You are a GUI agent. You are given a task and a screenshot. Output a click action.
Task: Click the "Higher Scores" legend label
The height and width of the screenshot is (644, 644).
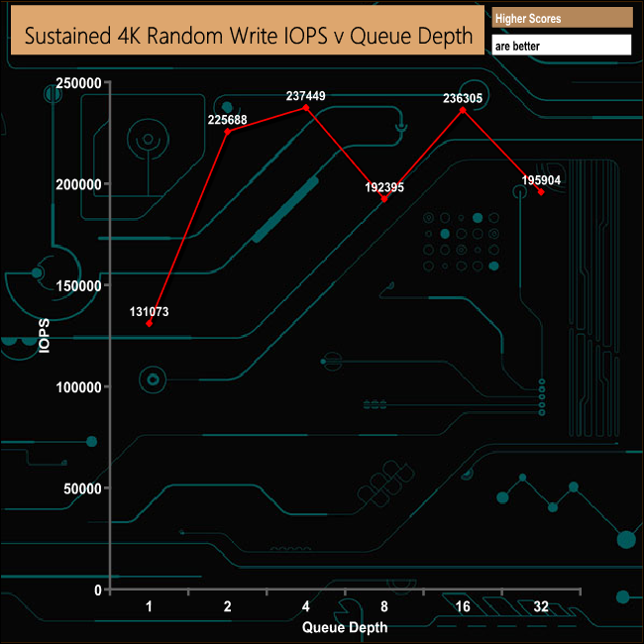click(x=528, y=19)
